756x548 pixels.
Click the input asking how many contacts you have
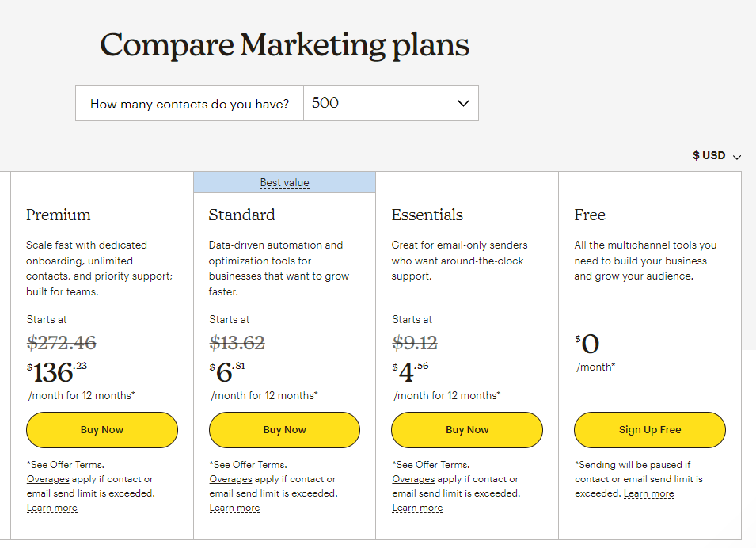click(x=189, y=103)
